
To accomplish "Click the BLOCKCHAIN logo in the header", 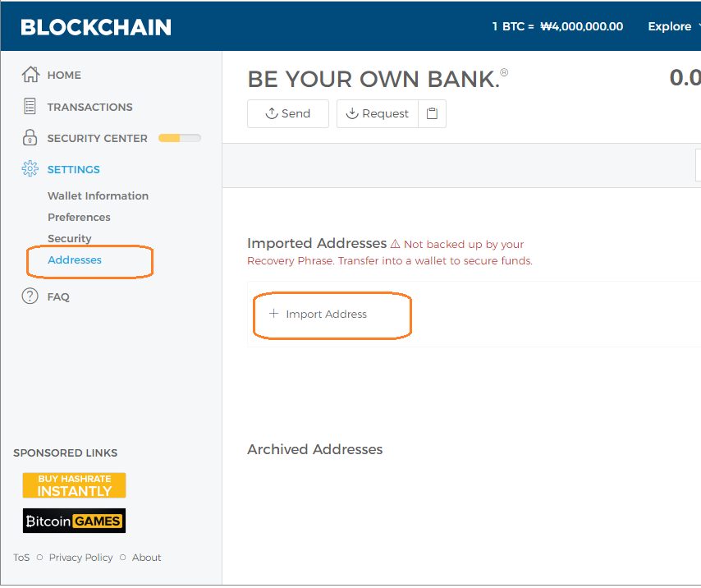I will point(96,27).
